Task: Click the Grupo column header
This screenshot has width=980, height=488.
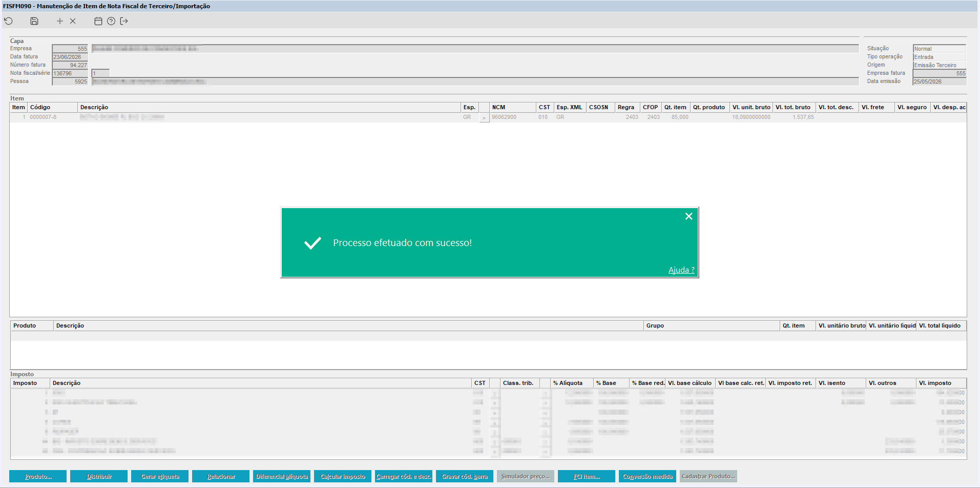Action: [x=712, y=326]
